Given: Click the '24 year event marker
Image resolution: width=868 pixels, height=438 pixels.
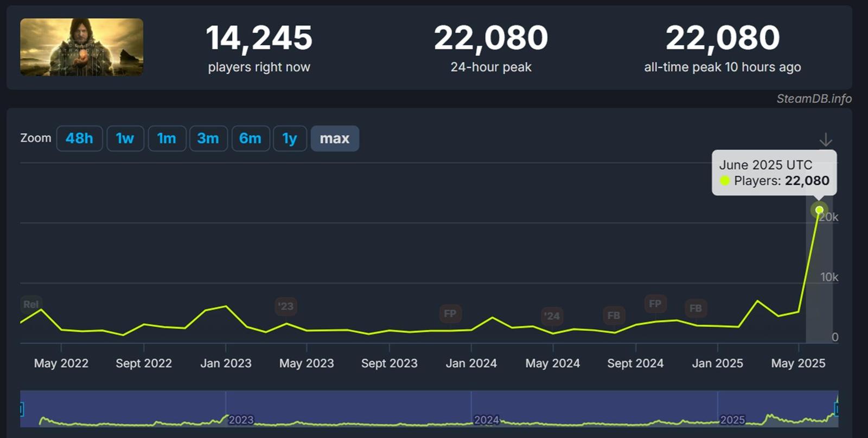Looking at the screenshot, I should [x=552, y=316].
